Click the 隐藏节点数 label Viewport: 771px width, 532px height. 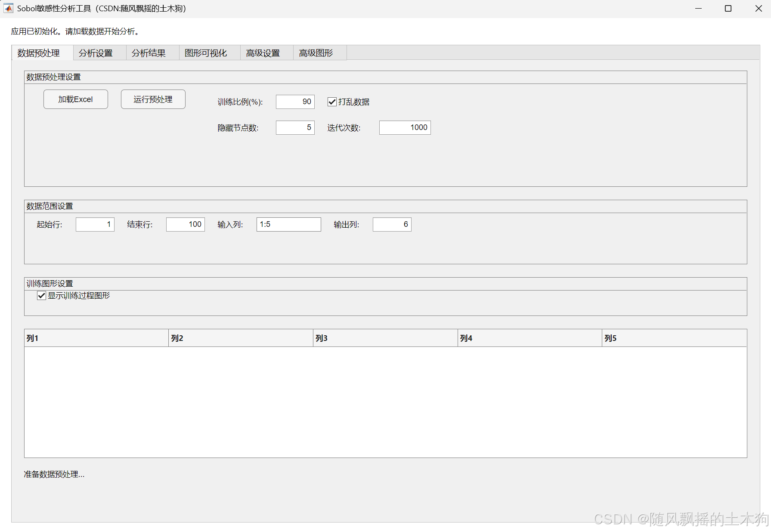point(238,128)
